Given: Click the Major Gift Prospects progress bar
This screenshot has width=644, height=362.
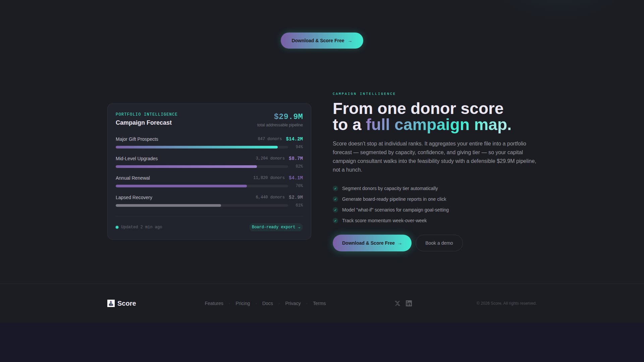Looking at the screenshot, I should [202, 147].
